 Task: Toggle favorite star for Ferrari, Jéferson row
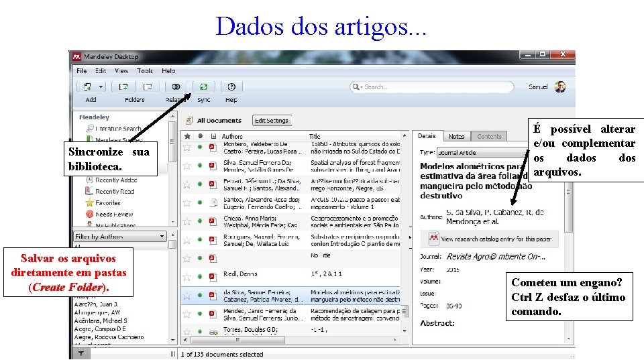[x=187, y=184]
